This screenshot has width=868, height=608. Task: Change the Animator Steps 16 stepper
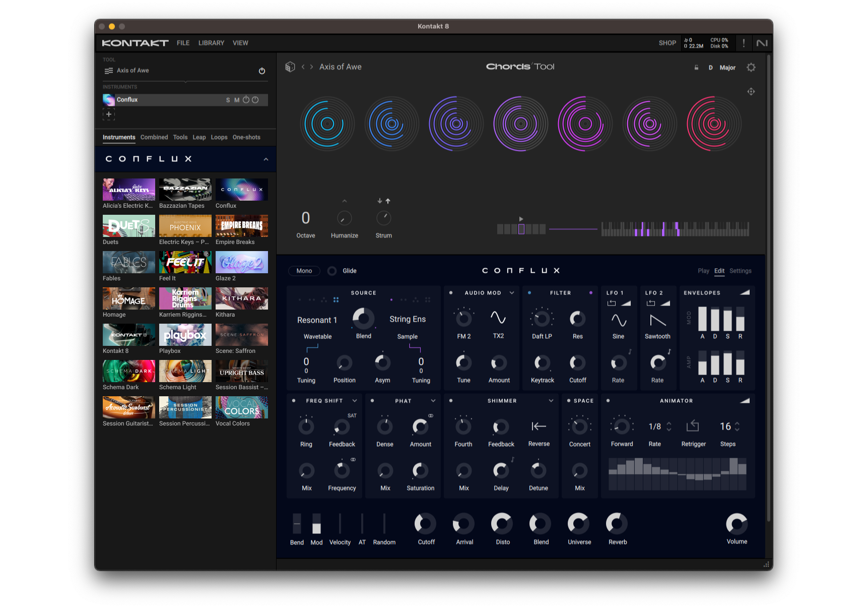737,427
